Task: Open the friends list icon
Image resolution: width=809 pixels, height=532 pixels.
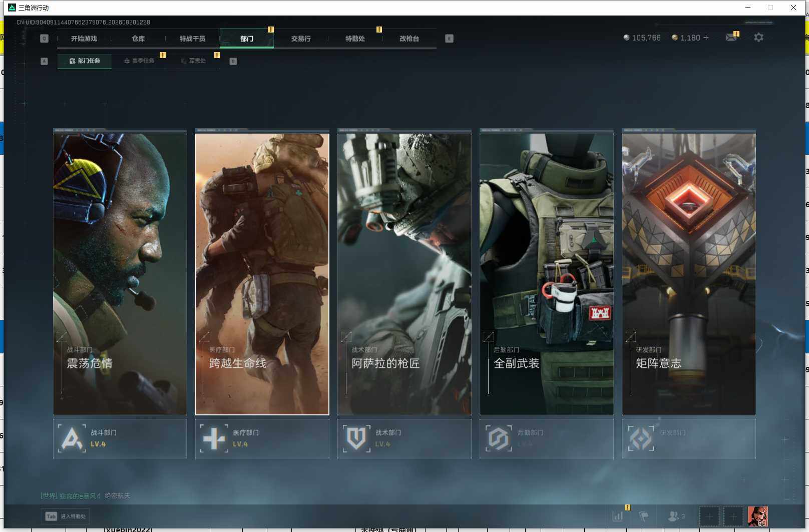Action: coord(676,516)
